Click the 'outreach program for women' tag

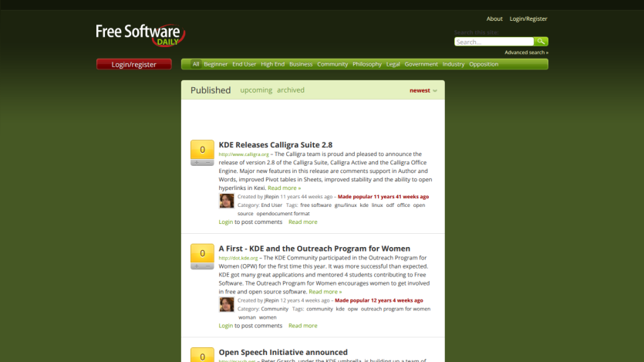(x=396, y=309)
